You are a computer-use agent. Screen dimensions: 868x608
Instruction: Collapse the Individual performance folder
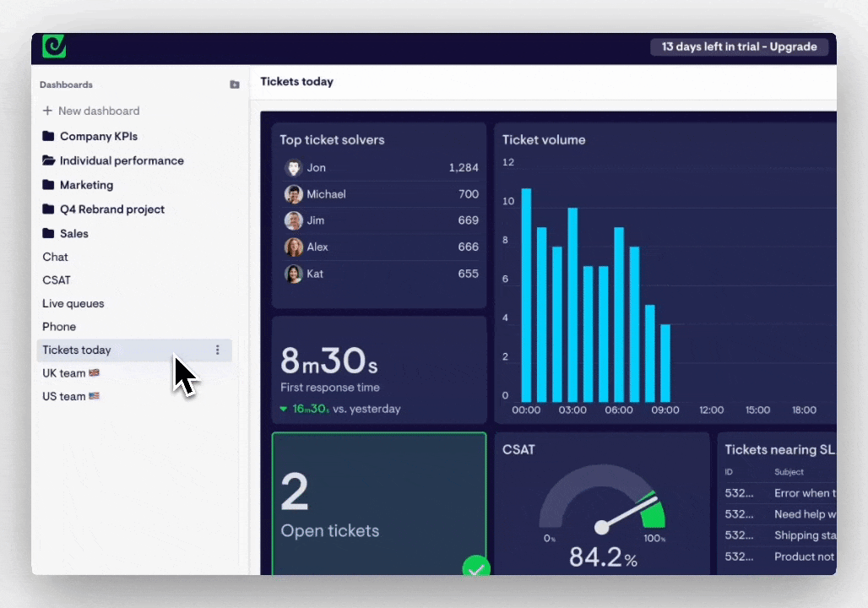[122, 160]
